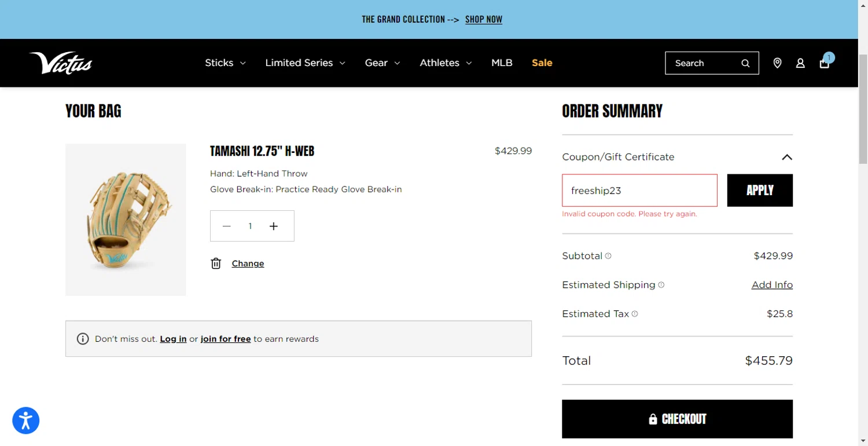Click the Subtotal value $429.99

(773, 256)
